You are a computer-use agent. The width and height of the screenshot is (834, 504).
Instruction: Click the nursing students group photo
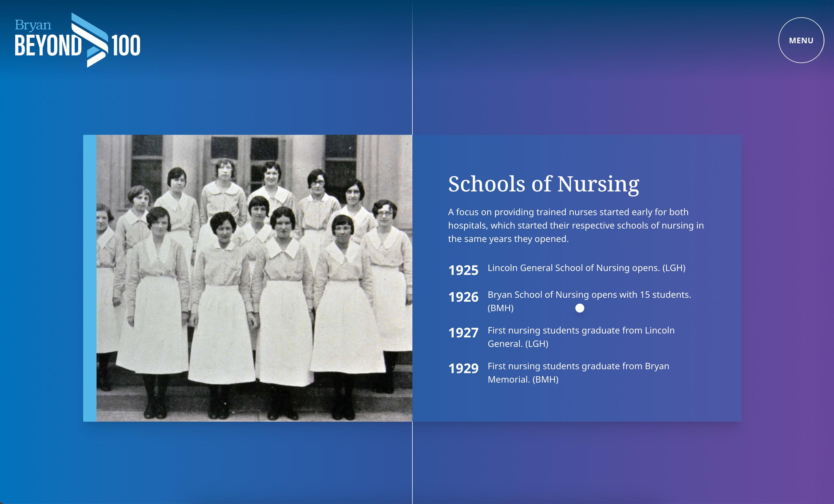click(x=254, y=278)
